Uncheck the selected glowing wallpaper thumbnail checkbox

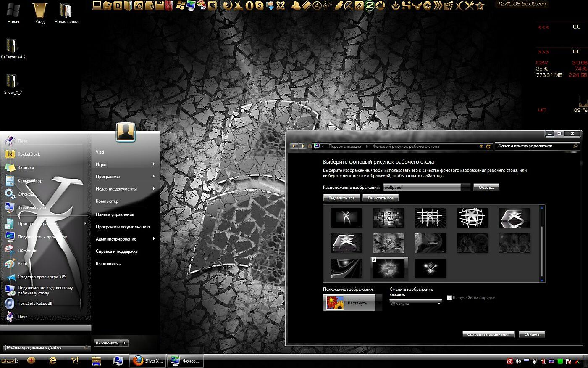pos(374,259)
